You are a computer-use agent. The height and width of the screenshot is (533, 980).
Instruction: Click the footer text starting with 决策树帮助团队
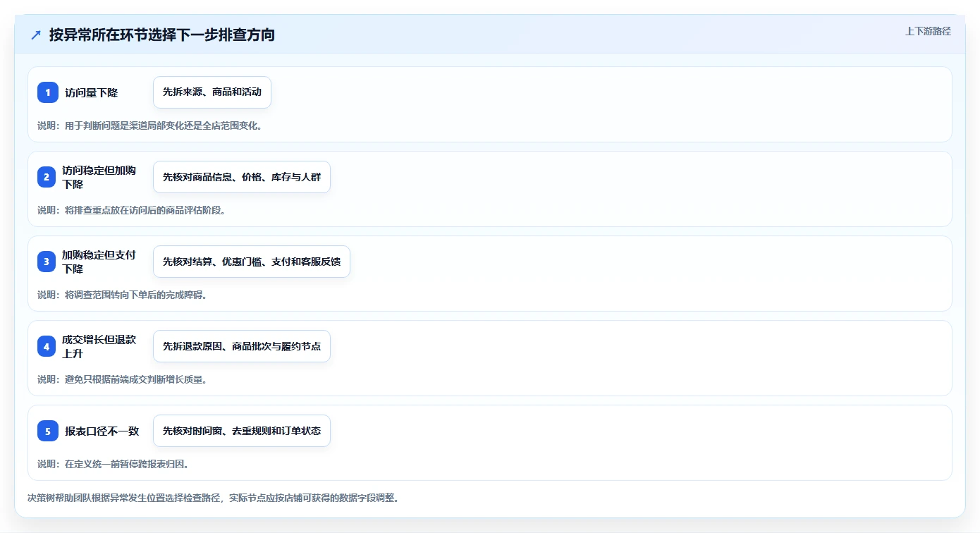click(x=214, y=498)
